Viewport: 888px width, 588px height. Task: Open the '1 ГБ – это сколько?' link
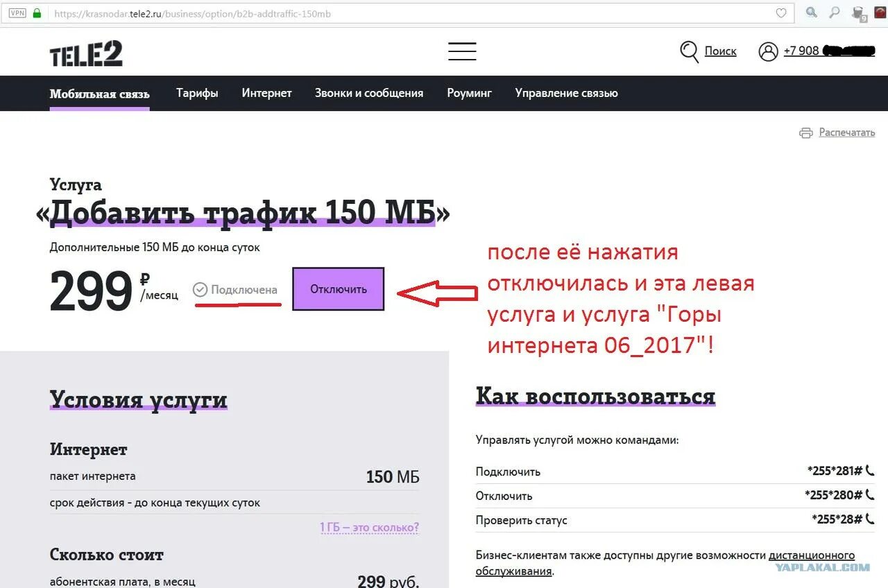point(369,528)
